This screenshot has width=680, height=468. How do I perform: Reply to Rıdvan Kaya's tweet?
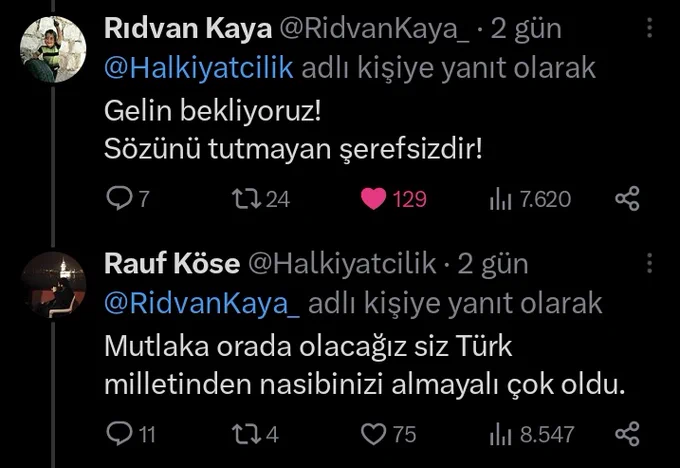point(119,199)
